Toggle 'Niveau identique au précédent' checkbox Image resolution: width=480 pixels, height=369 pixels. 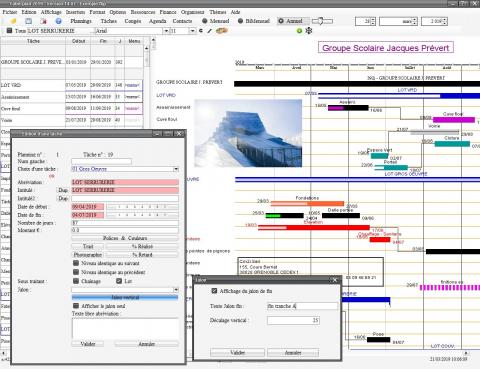[76, 272]
